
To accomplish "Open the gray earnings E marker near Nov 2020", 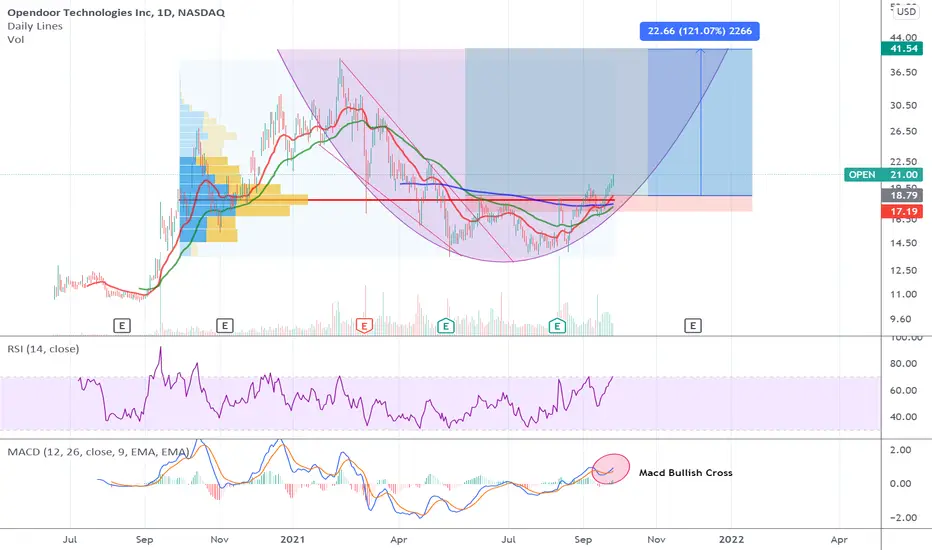I will pos(224,325).
